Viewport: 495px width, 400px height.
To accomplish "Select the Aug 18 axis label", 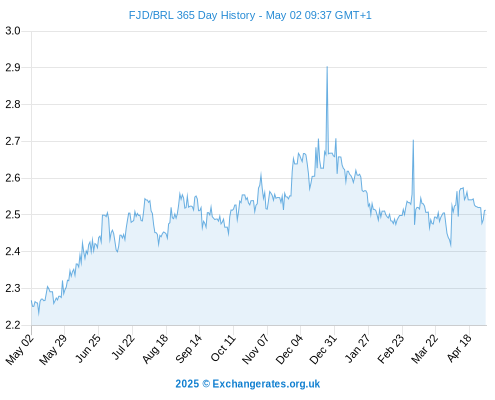I will [x=155, y=349].
